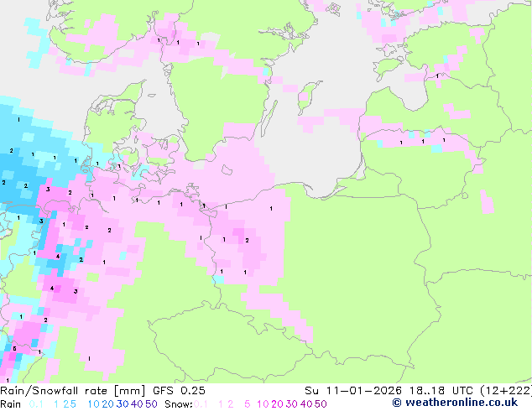Viewport: 532px width, 411px height.
Task: Select the Snow legend value 40
Action: click(306, 404)
